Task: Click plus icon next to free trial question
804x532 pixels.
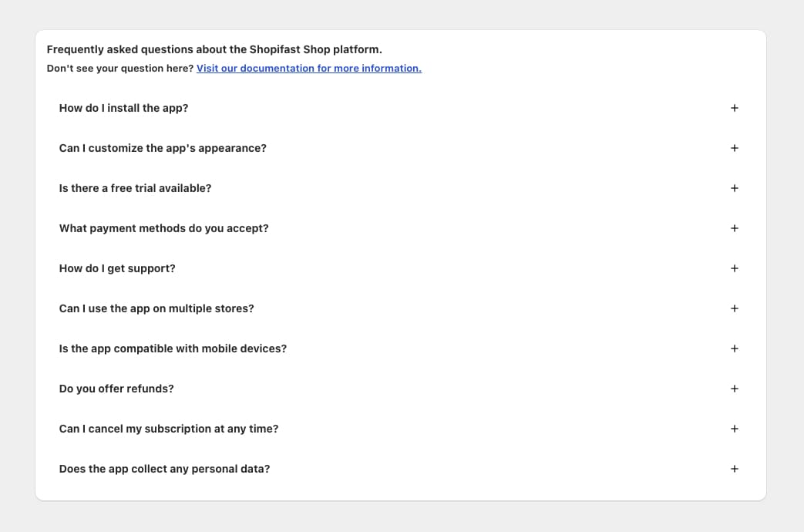Action: (x=734, y=188)
